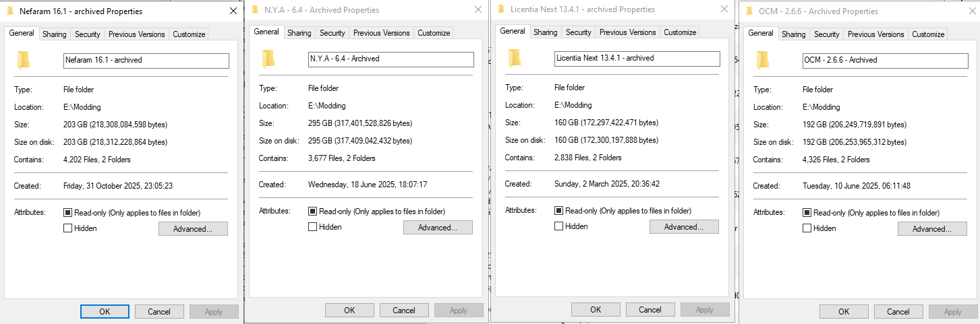Click Cancel in the Licentia Next properties dialog
The image size is (980, 324).
pyautogui.click(x=650, y=310)
